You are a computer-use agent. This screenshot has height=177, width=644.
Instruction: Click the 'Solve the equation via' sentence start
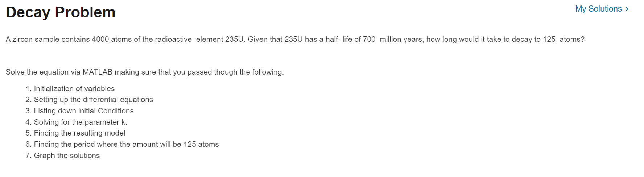point(43,72)
